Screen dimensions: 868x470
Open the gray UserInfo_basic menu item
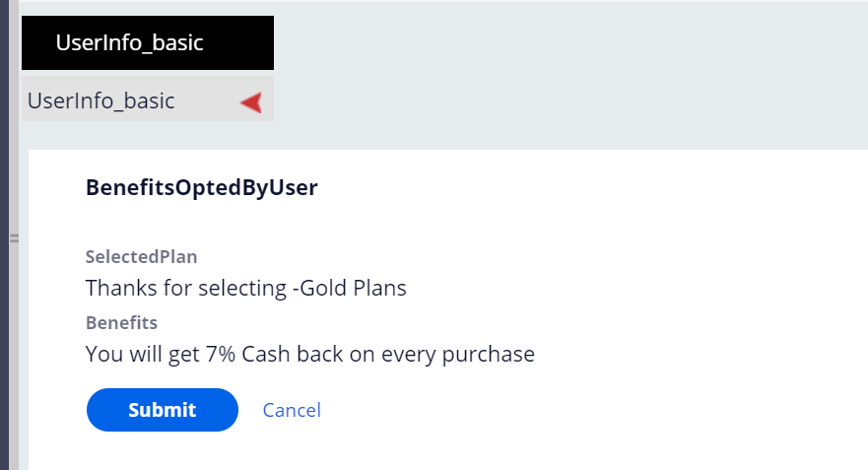[x=101, y=101]
